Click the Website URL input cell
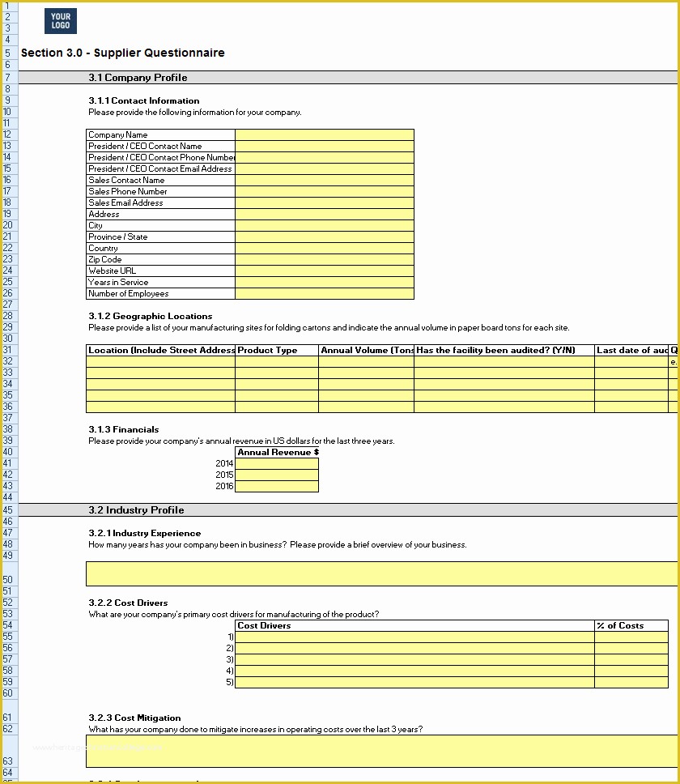680x784 pixels. [325, 271]
